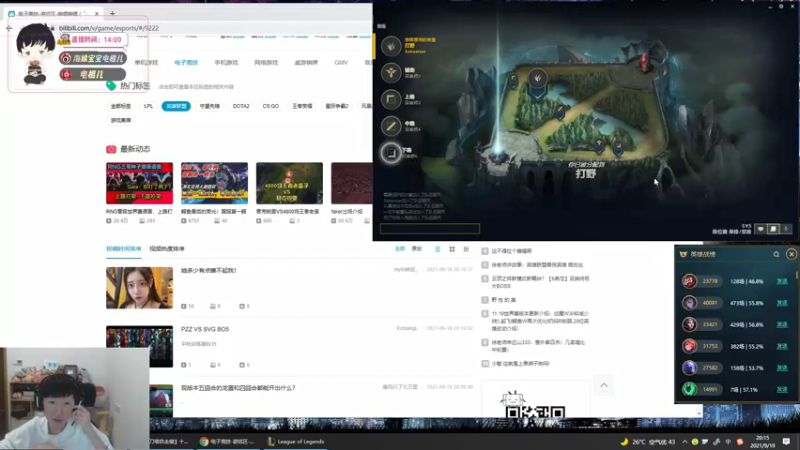The image size is (800, 450).
Task: Open chat bubble button in League client corner
Action: coord(760,229)
